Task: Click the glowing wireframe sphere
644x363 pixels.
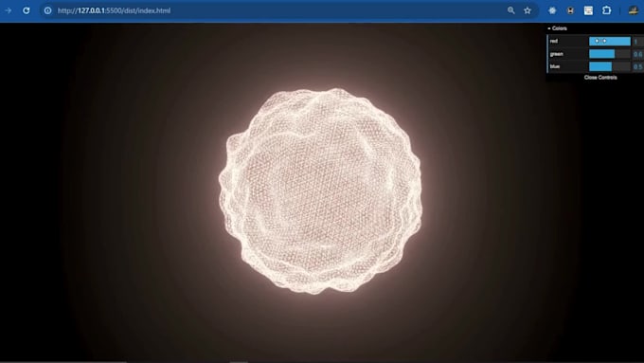Action: [320, 191]
